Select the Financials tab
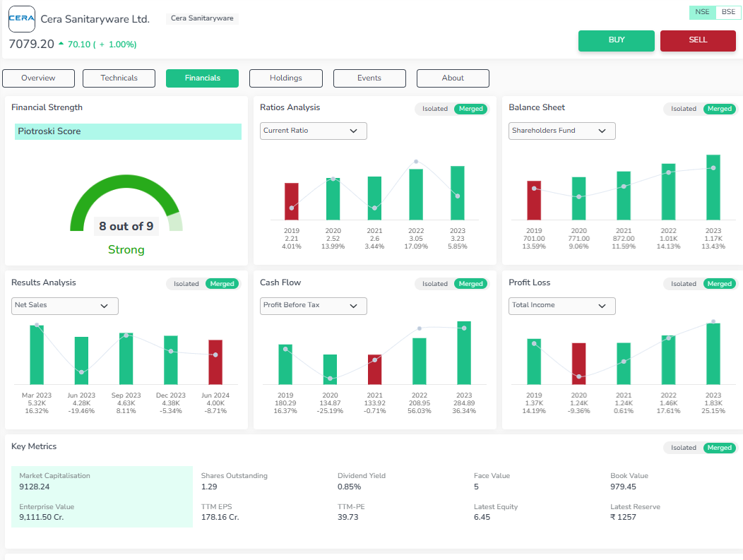Viewport: 743px width, 560px height. 202,78
